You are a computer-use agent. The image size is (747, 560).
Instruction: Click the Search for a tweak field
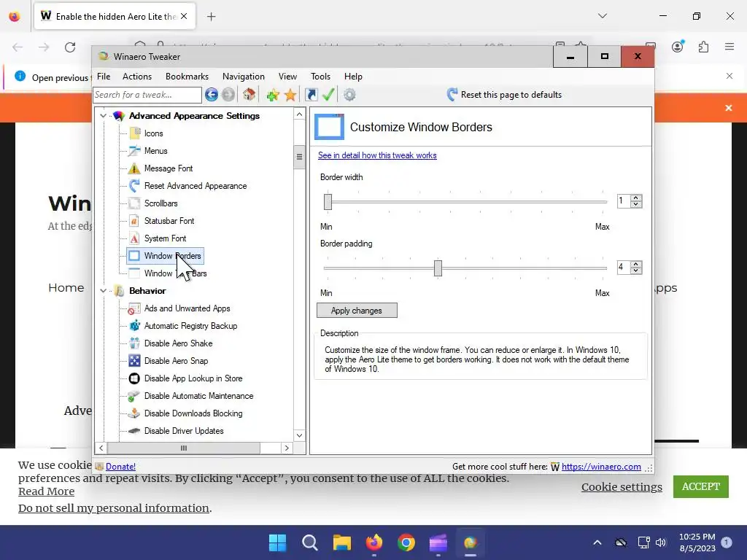click(147, 95)
